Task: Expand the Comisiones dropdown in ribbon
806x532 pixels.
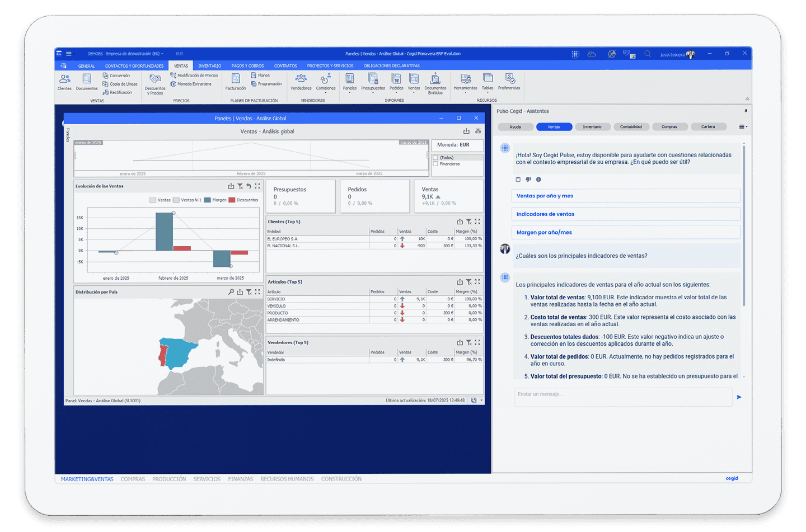Action: 326,92
